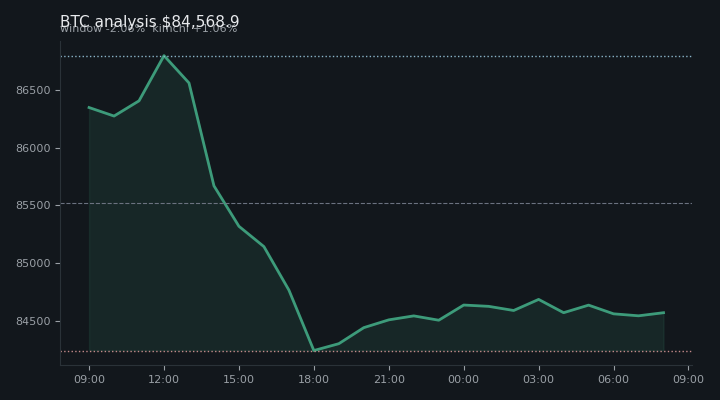
Task: Click the "03:00" x-axis label
Action: (x=538, y=379)
